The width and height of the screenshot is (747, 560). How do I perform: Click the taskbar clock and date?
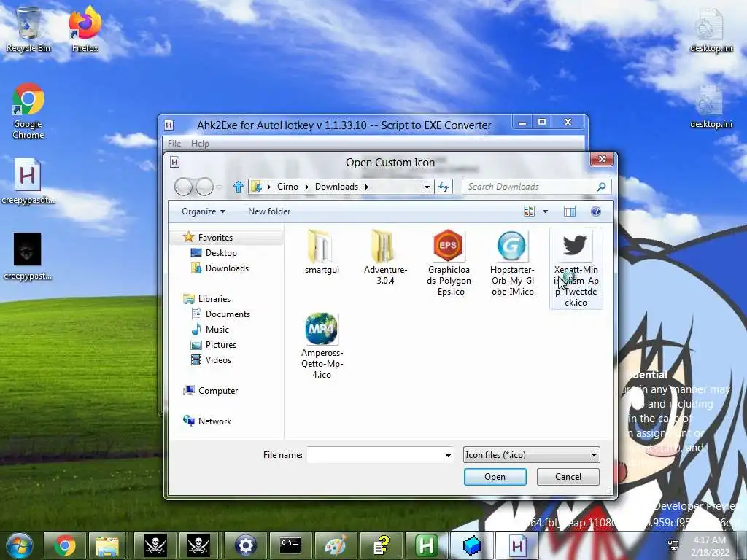click(711, 546)
